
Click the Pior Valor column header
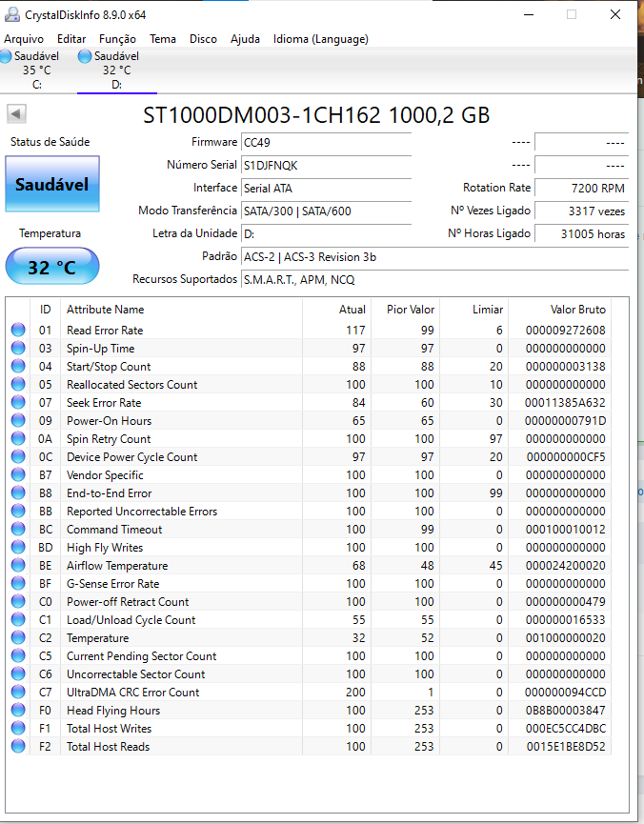(405, 310)
